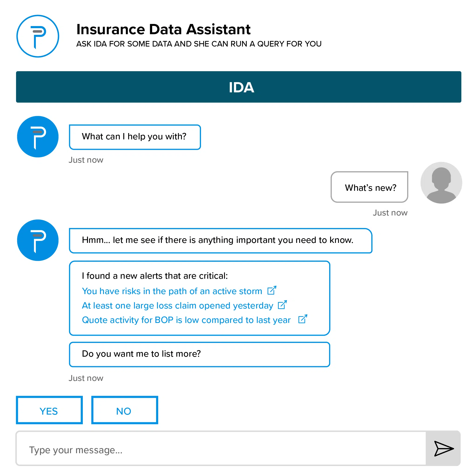Click the gray user profile avatar

click(x=441, y=183)
